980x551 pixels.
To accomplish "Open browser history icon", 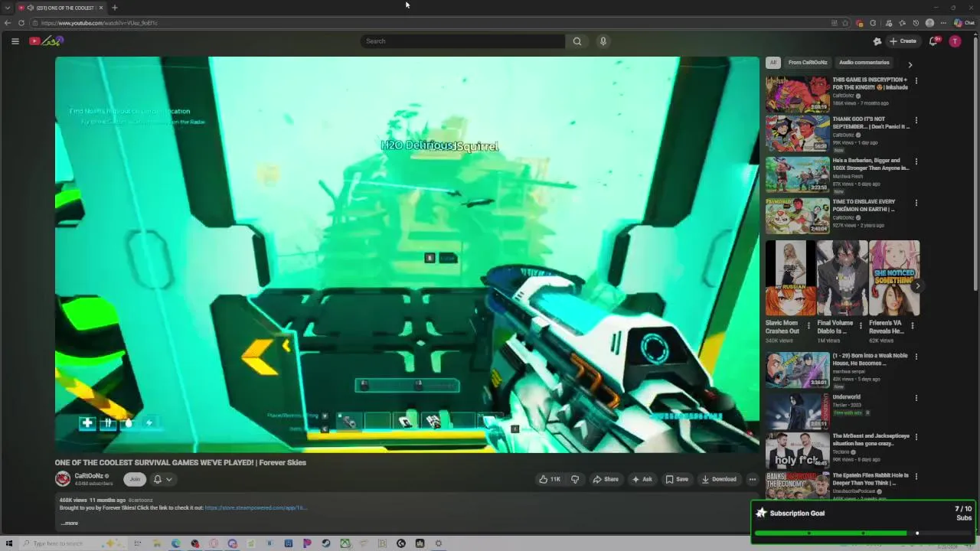I will [915, 23].
